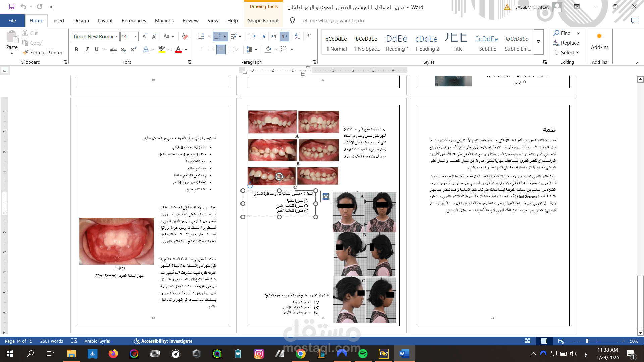Click the Paste clipboard icon
644x362 pixels.
coord(12,37)
